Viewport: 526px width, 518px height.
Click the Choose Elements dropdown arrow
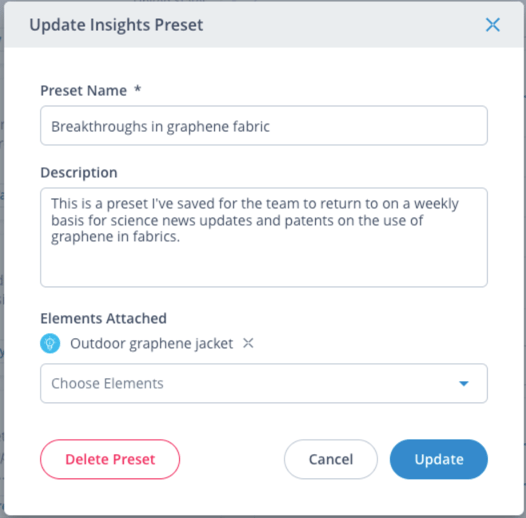[464, 383]
